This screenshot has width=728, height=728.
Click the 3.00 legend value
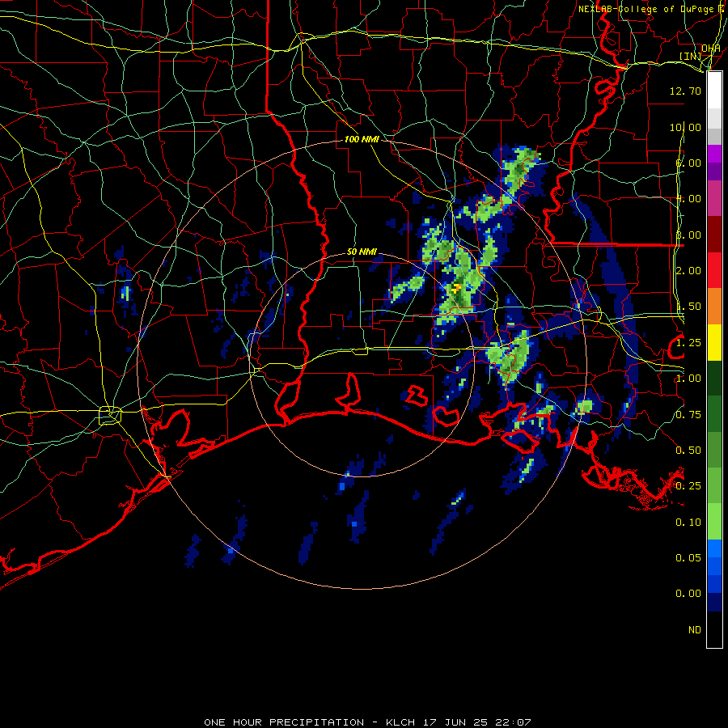[x=688, y=235]
